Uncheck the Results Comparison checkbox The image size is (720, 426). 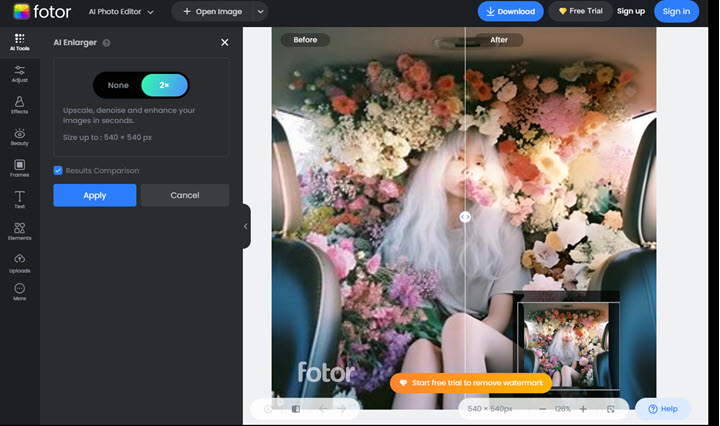(x=59, y=171)
